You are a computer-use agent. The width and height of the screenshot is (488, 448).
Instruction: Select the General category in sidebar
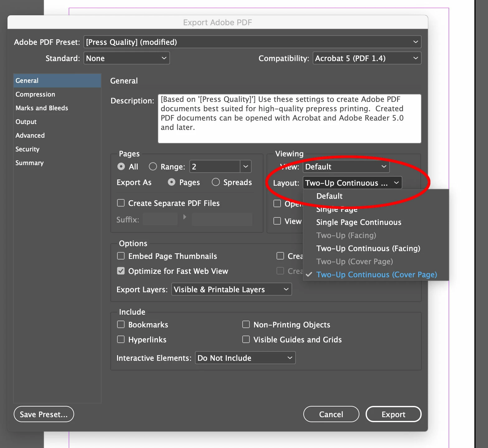(57, 80)
